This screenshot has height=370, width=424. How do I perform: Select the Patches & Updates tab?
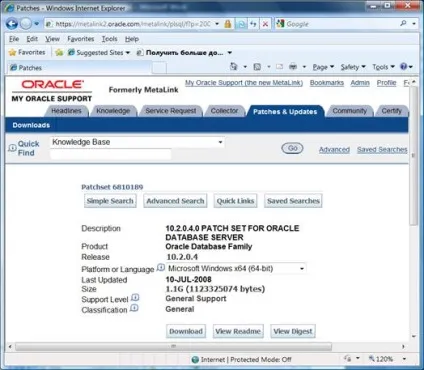[x=285, y=111]
